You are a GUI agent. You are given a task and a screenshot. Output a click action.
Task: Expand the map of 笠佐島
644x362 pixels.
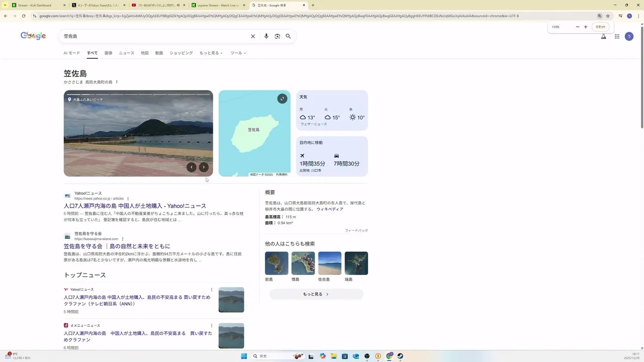tap(282, 99)
